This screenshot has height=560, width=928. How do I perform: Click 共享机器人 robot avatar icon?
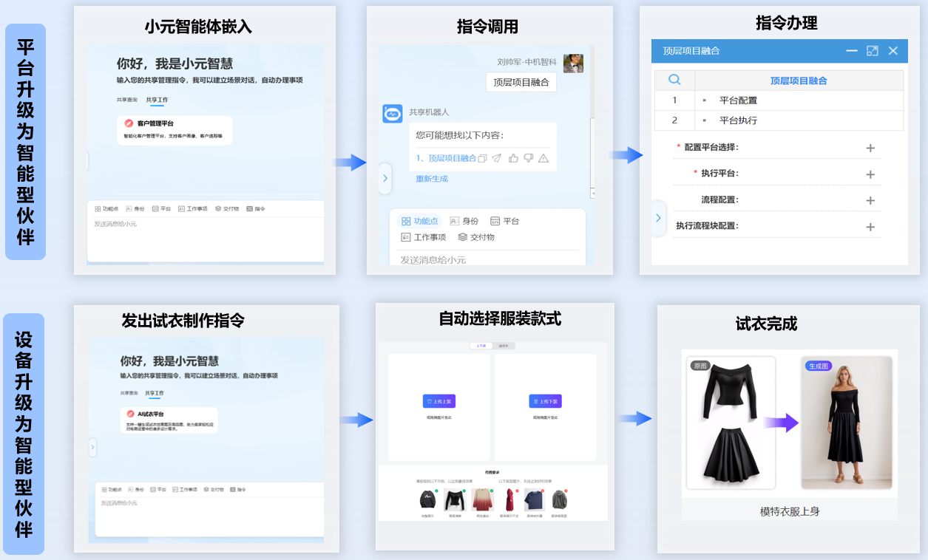(x=393, y=113)
